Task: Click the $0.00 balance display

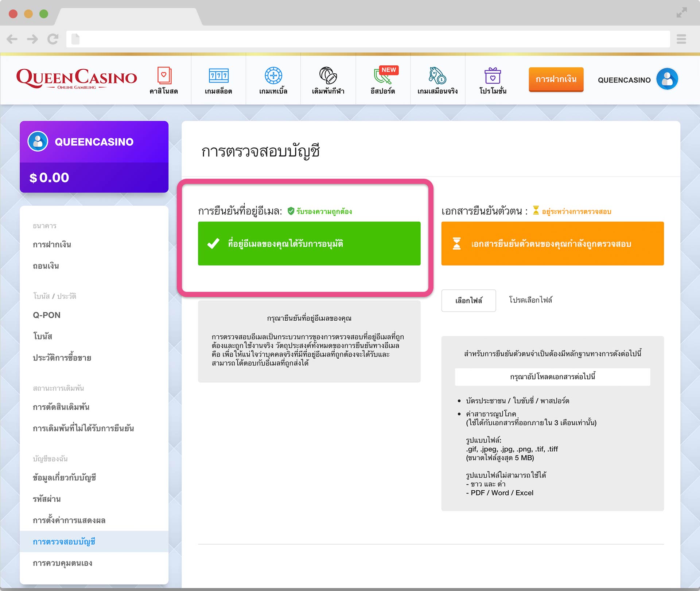Action: point(49,178)
